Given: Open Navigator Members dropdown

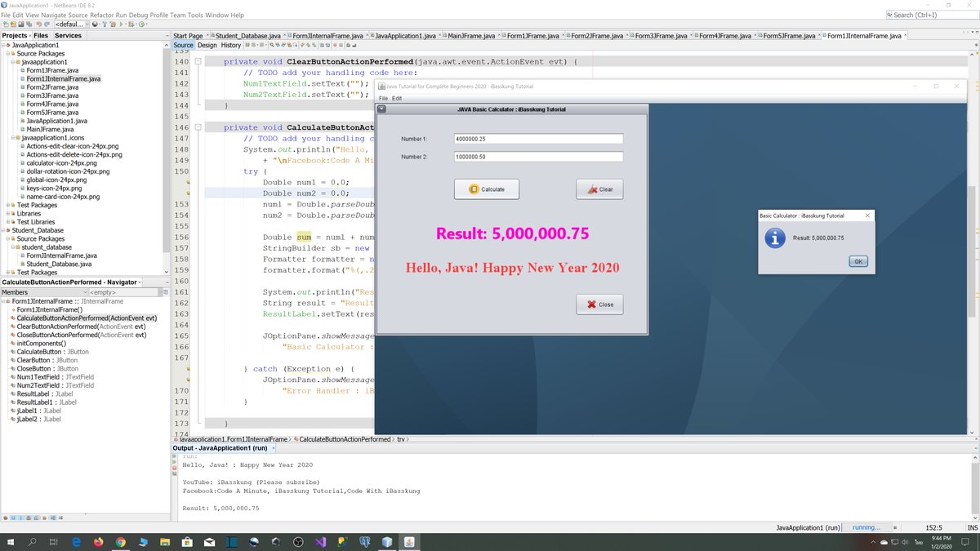Looking at the screenshot, I should (42, 291).
